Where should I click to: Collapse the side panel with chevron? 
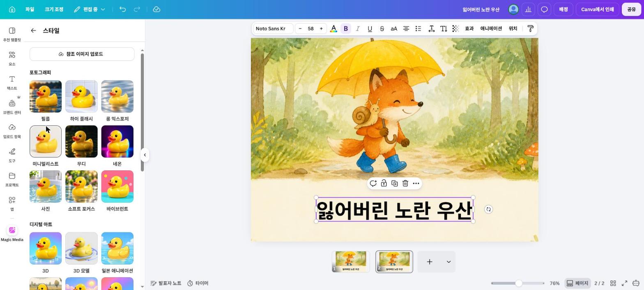(145, 155)
